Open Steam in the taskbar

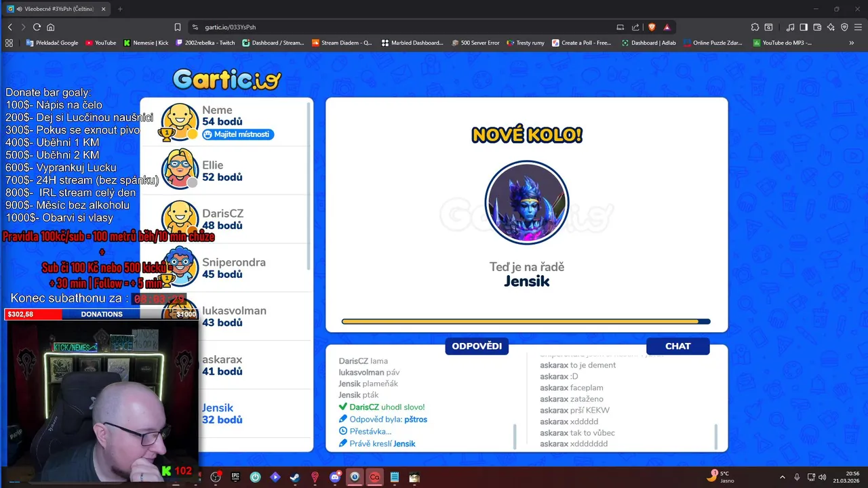pyautogui.click(x=295, y=477)
